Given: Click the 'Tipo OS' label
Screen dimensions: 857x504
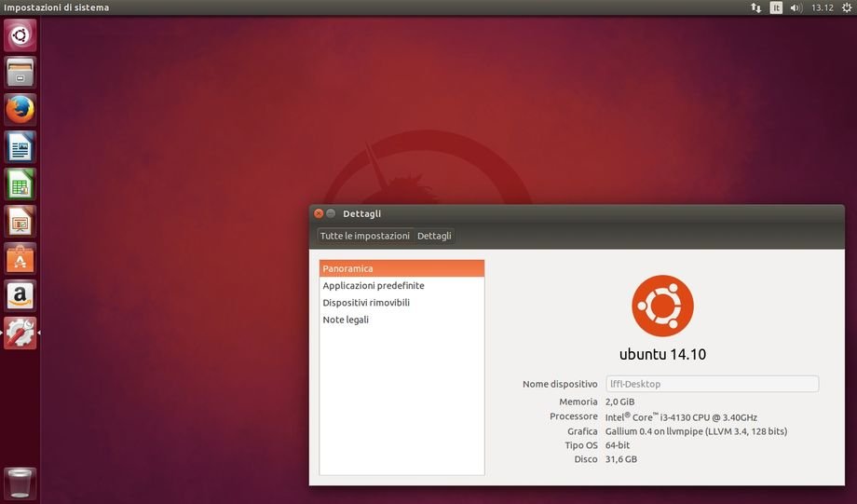Looking at the screenshot, I should pyautogui.click(x=581, y=445).
